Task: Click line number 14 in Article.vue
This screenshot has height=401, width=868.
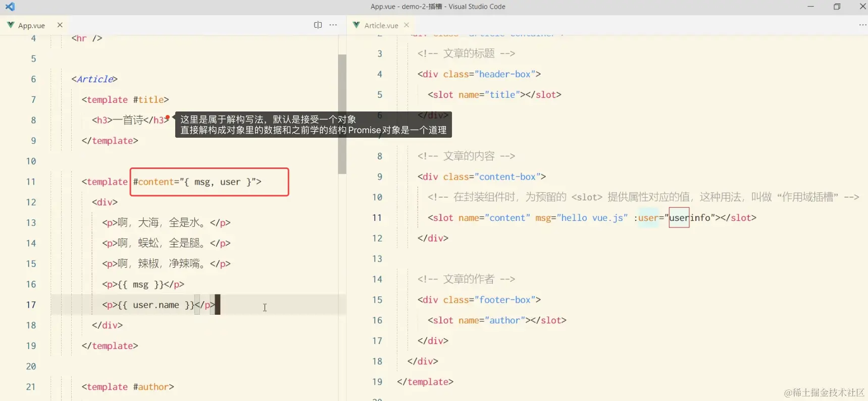Action: pyautogui.click(x=377, y=279)
